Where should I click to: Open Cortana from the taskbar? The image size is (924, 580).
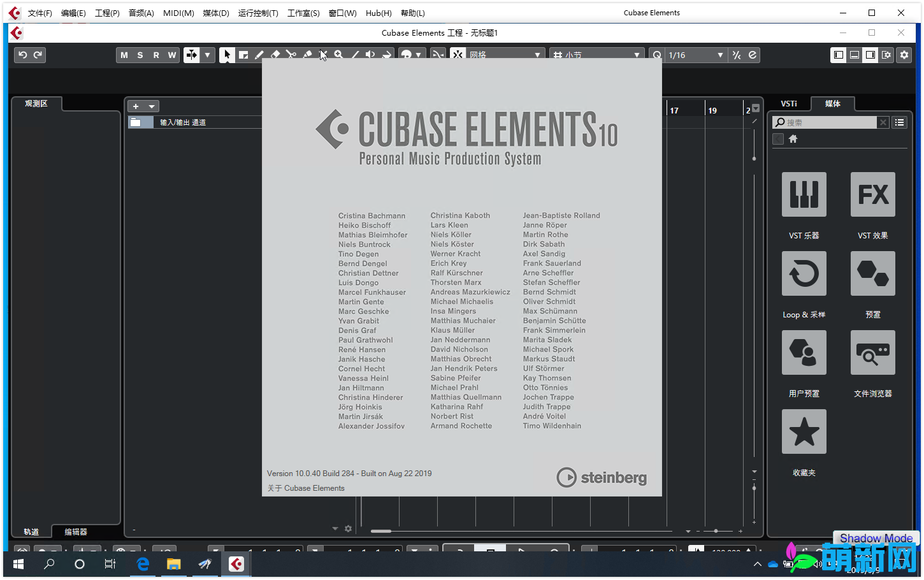80,564
